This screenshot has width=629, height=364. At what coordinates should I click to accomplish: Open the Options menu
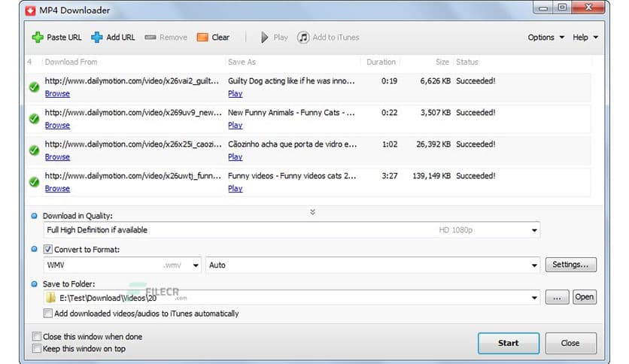coord(545,38)
